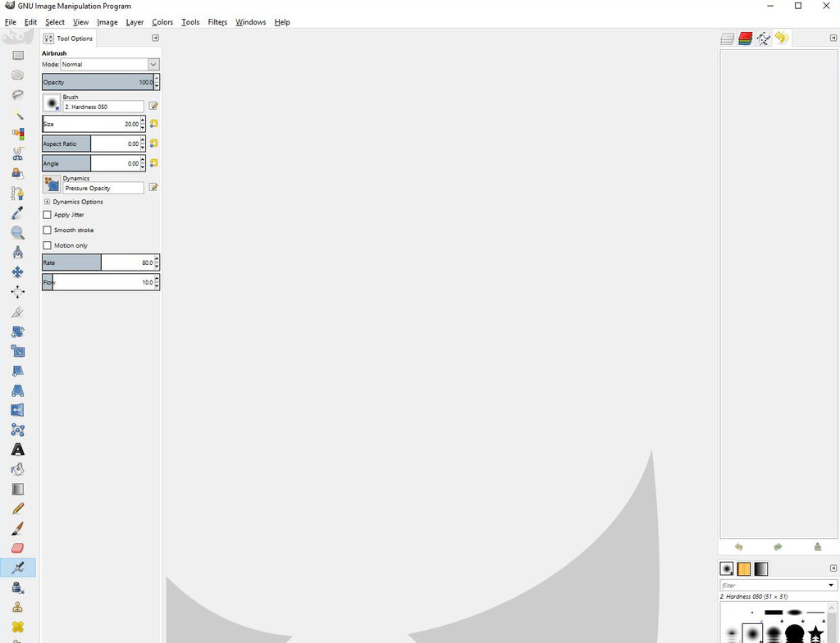Enable the Apply Jitter checkbox
Screen dimensions: 840x643
[x=47, y=215]
